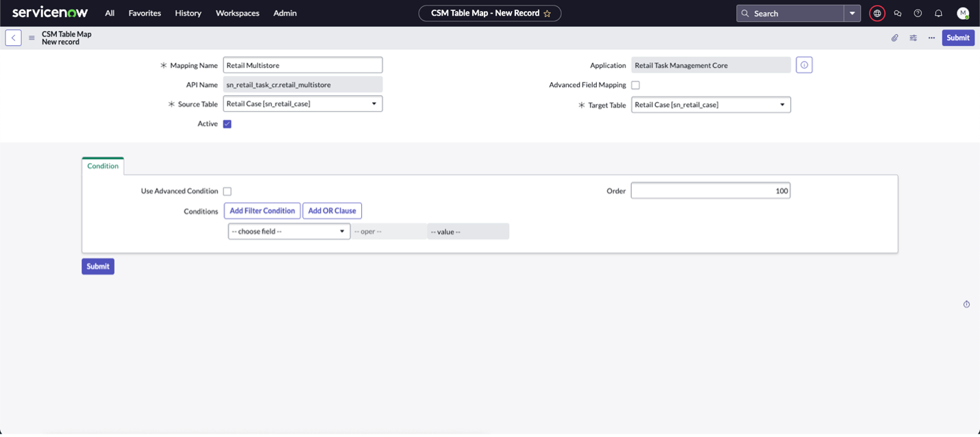Click the Source Table label
Screen dimensions: 980x437
point(198,105)
